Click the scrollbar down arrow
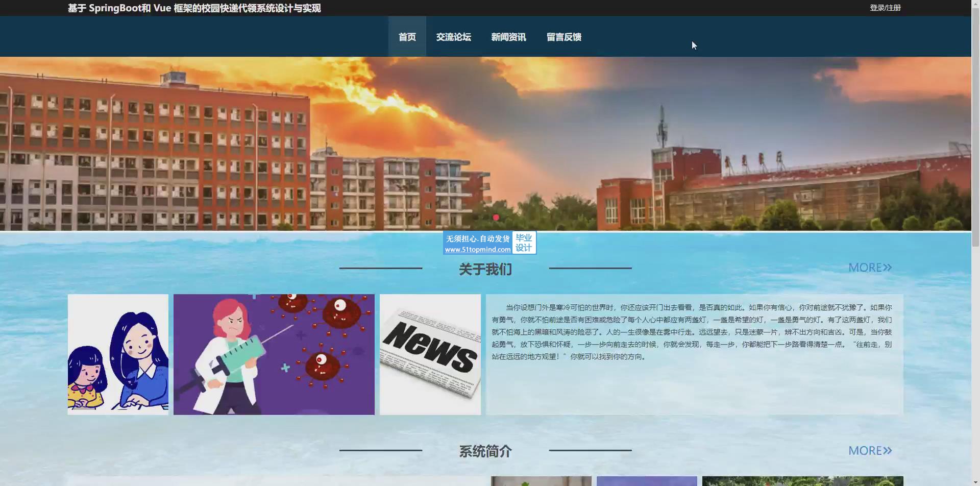Screen dimensions: 980x486 (975, 481)
